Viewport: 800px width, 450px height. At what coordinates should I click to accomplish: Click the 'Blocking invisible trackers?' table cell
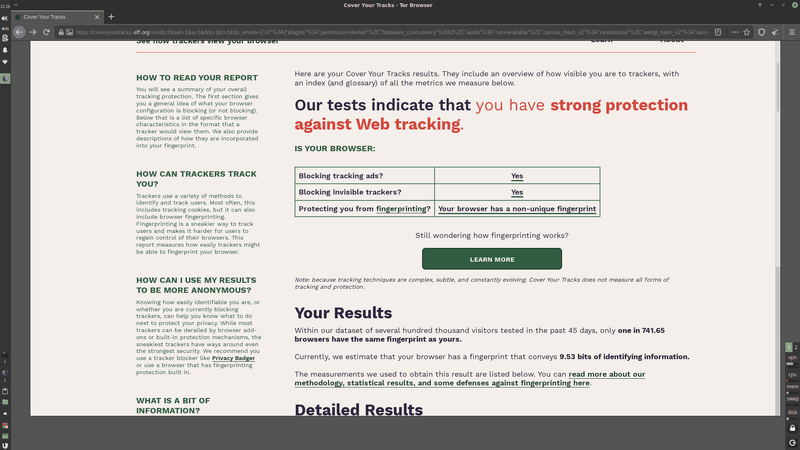364,192
